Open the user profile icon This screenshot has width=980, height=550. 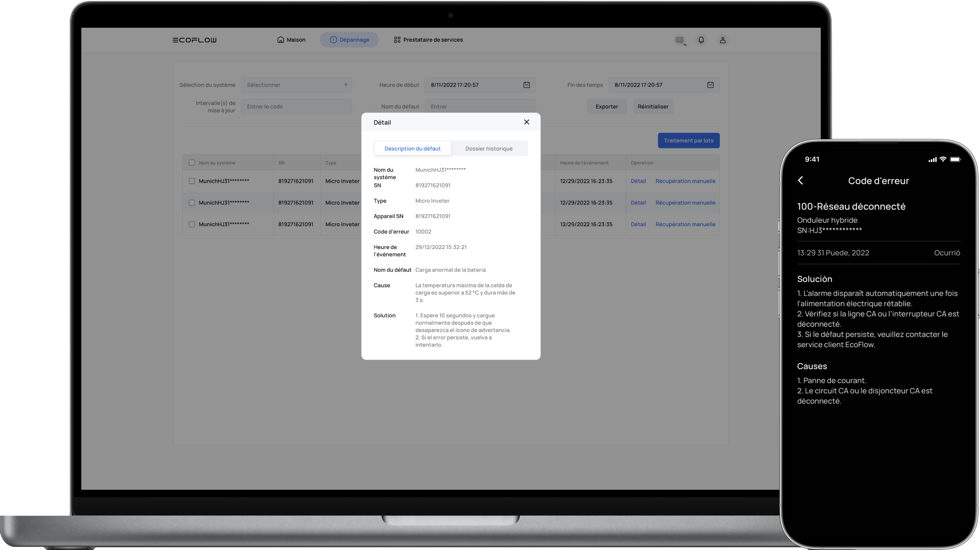click(x=722, y=40)
